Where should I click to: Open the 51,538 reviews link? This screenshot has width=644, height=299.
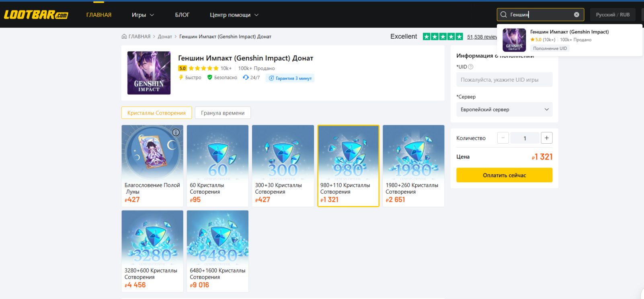pyautogui.click(x=482, y=37)
